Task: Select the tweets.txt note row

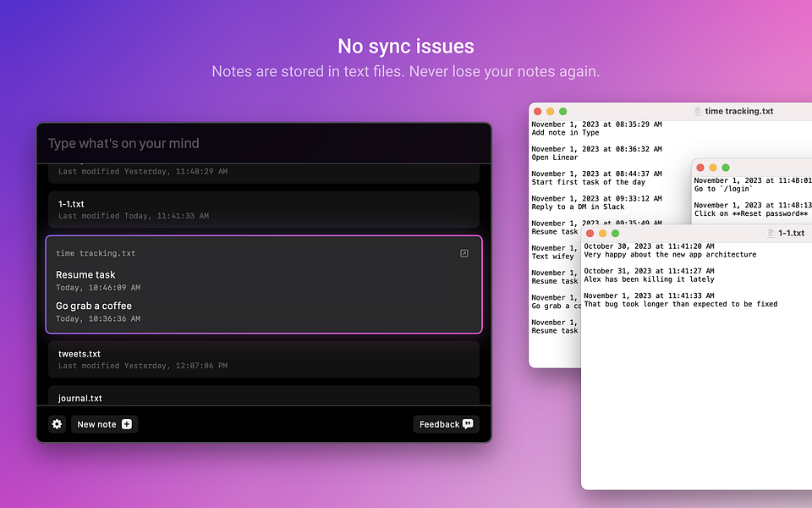Action: pyautogui.click(x=264, y=359)
